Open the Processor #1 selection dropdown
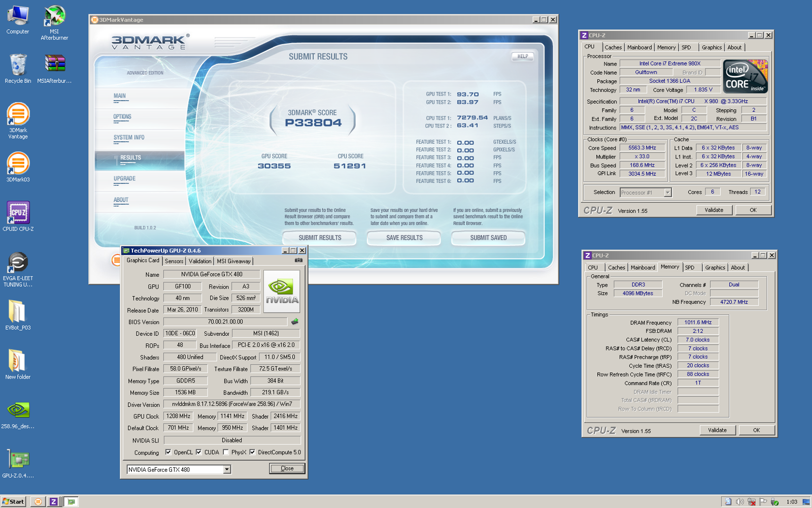 [x=667, y=193]
